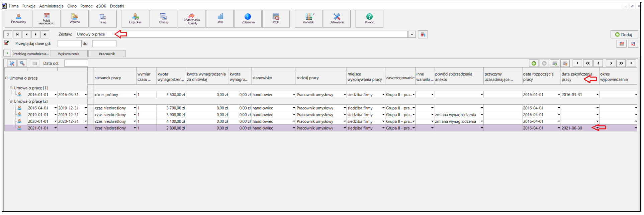The width and height of the screenshot is (644, 215).
Task: Click the tools icon beside Data od
Action: [12, 63]
